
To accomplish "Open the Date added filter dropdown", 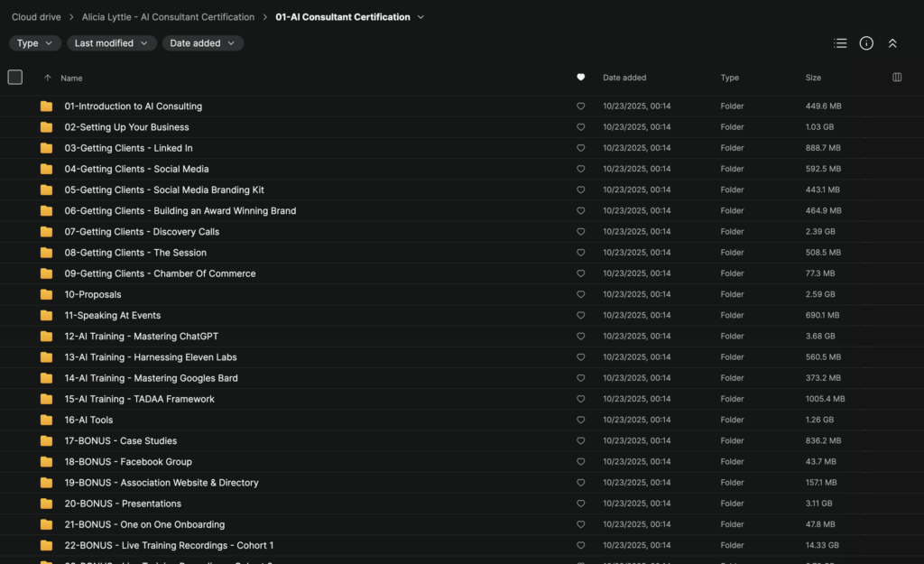I will click(202, 43).
